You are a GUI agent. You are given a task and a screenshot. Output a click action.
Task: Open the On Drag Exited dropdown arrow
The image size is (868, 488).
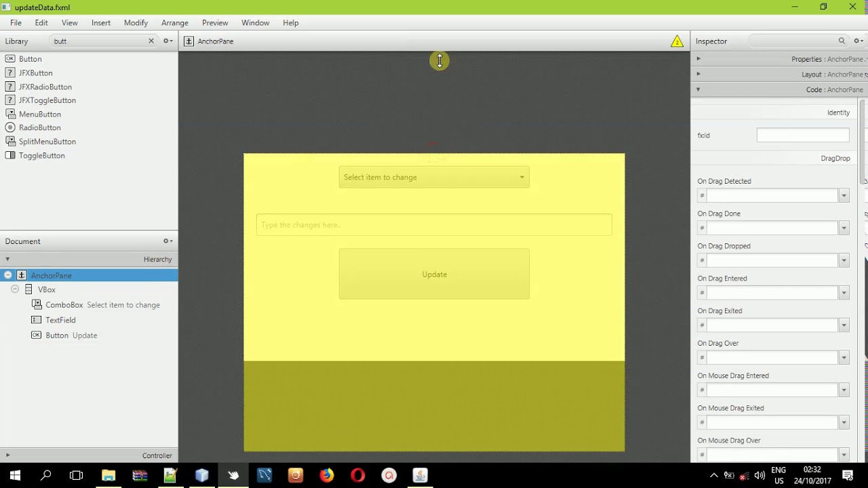(x=844, y=325)
